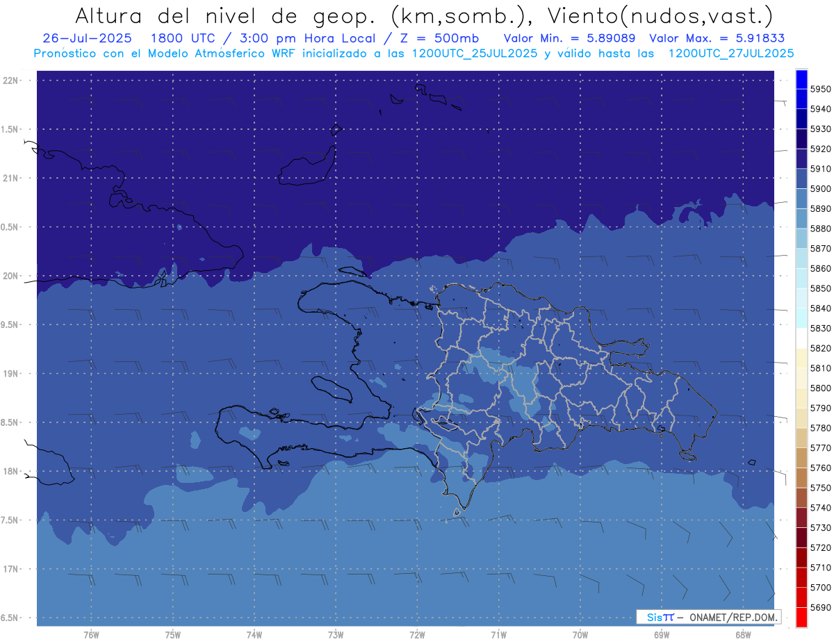Click the '1.5N' latitude tick label
The width and height of the screenshot is (834, 644).
tap(10, 129)
